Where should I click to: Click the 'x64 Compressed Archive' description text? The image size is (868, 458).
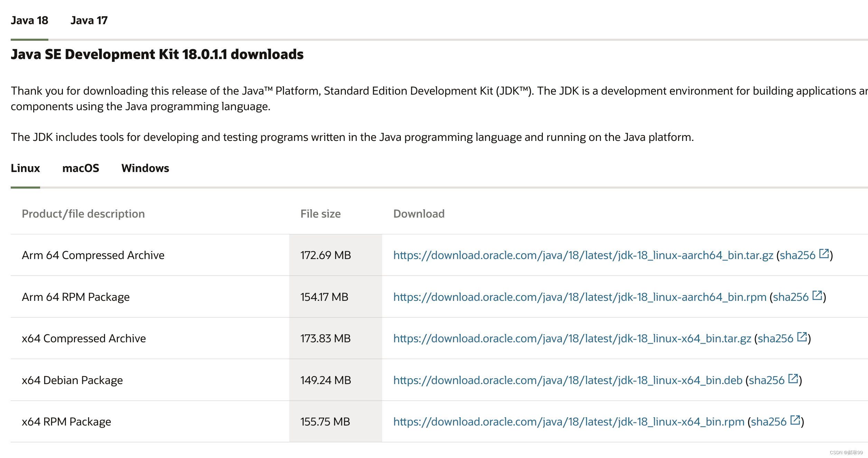click(84, 338)
